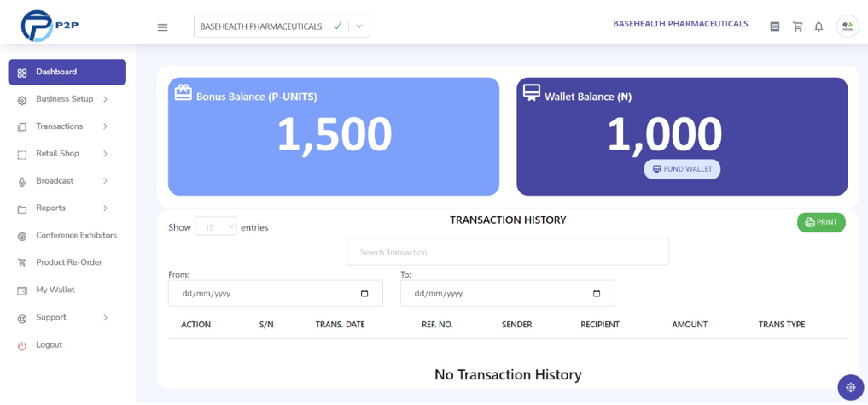868x405 pixels.
Task: Toggle the hamburger sidebar menu
Action: point(162,27)
